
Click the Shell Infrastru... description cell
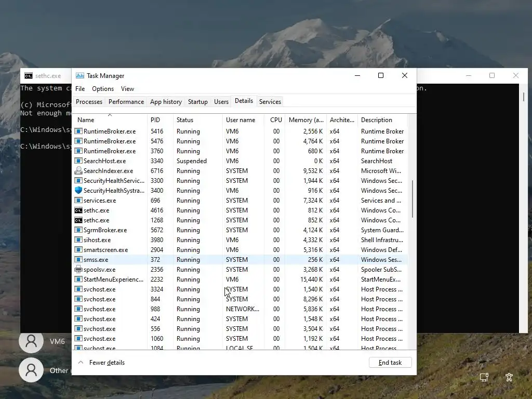(x=382, y=240)
